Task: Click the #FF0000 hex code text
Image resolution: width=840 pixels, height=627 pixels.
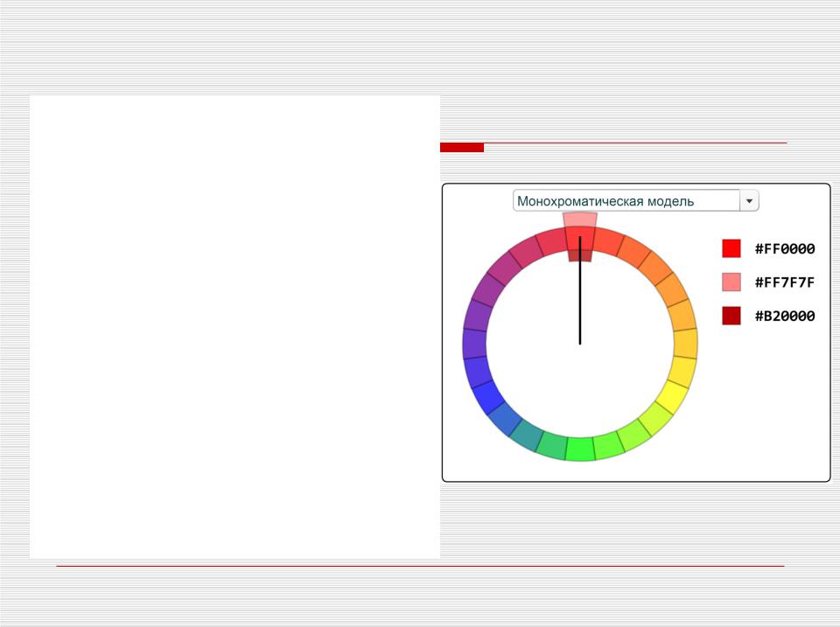Action: pyautogui.click(x=785, y=248)
